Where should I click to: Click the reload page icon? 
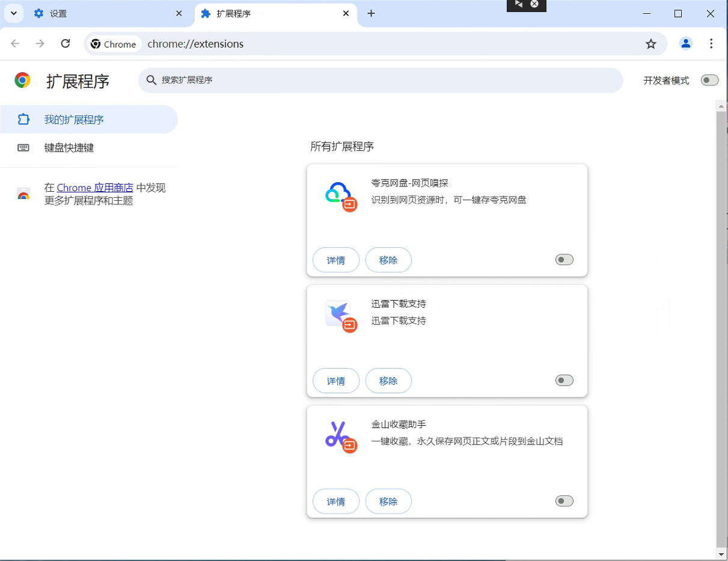pos(66,43)
